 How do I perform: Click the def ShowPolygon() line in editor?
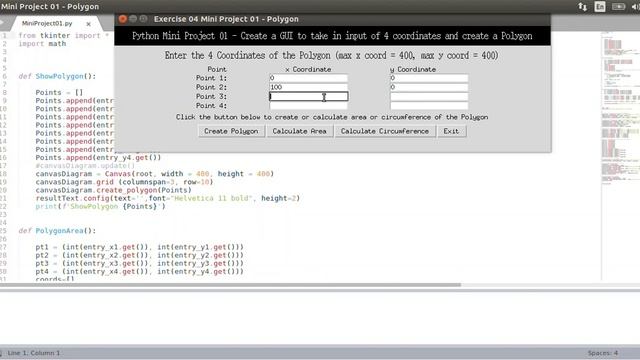point(57,76)
